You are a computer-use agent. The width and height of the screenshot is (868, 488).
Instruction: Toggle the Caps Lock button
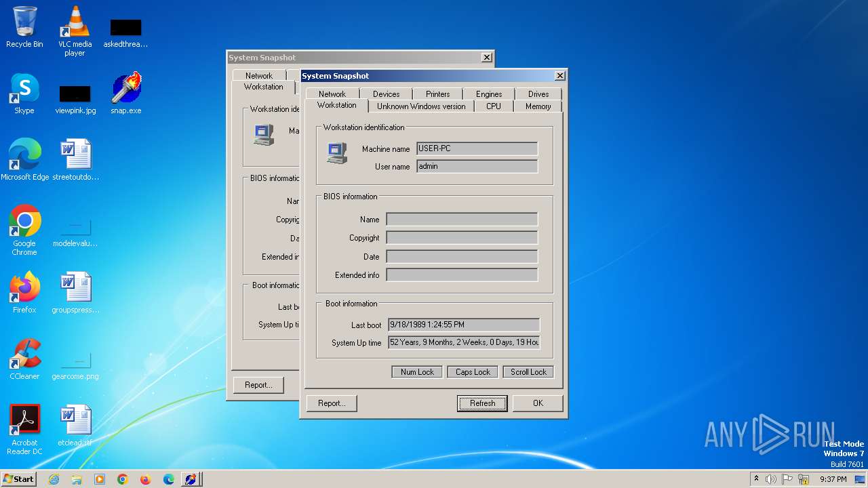tap(473, 372)
